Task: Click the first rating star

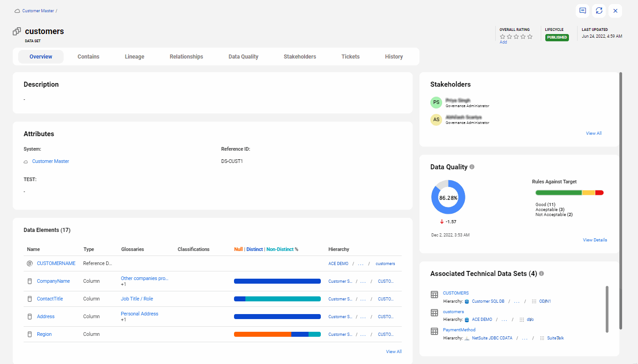Action: point(503,37)
